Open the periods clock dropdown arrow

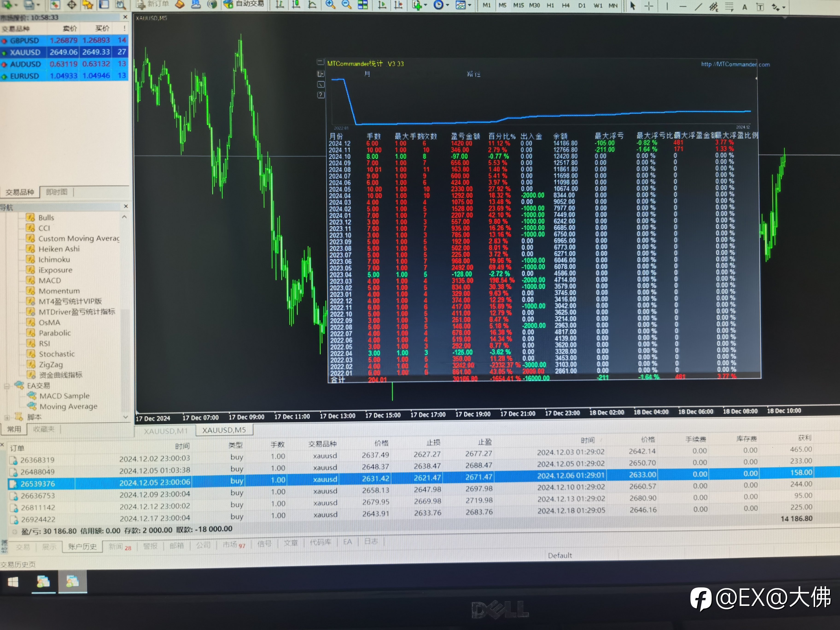coord(447,5)
